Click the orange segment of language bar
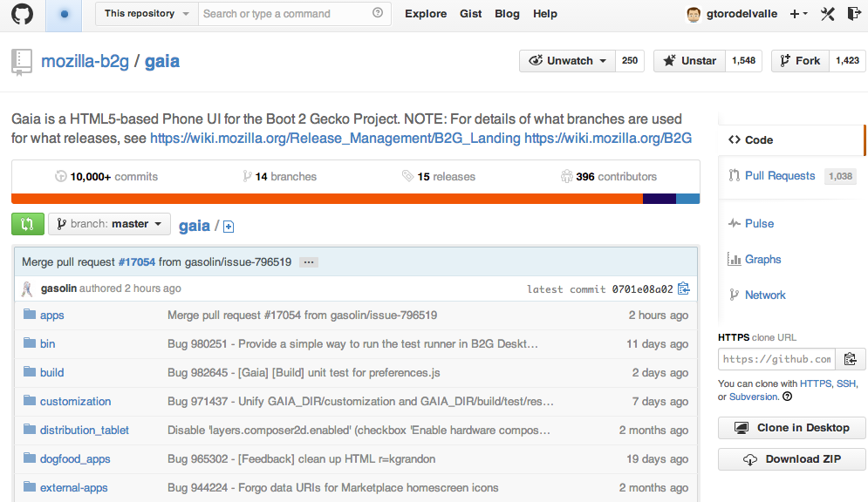Image resolution: width=868 pixels, height=502 pixels. [327, 199]
